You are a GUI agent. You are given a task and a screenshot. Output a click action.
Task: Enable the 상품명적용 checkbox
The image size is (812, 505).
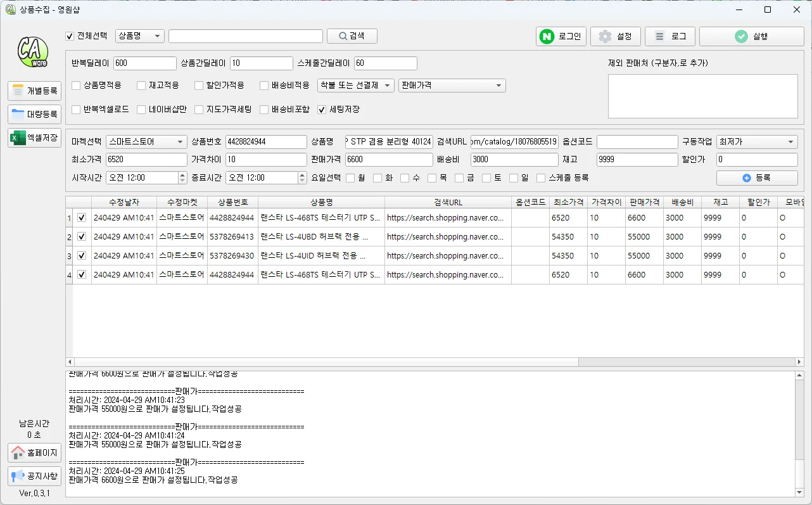coord(76,86)
